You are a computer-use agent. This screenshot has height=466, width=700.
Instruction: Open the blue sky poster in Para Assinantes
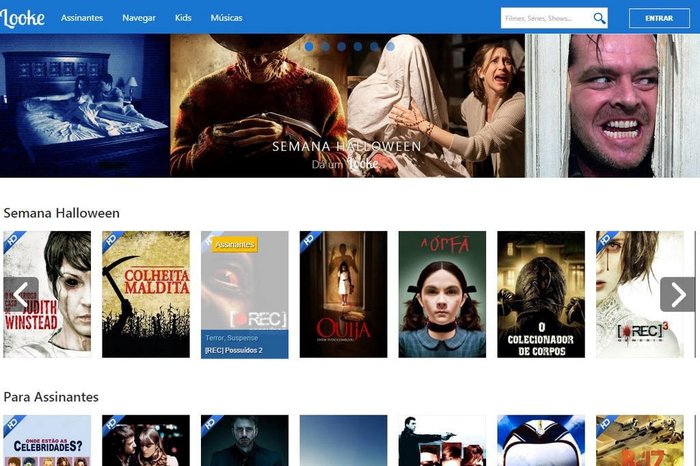343,441
